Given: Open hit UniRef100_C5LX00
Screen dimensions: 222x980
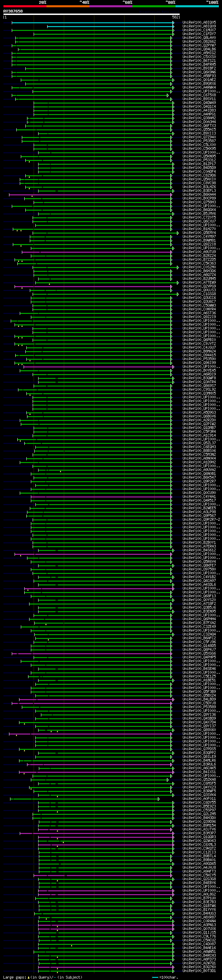Looking at the screenshot, I should click(199, 145).
